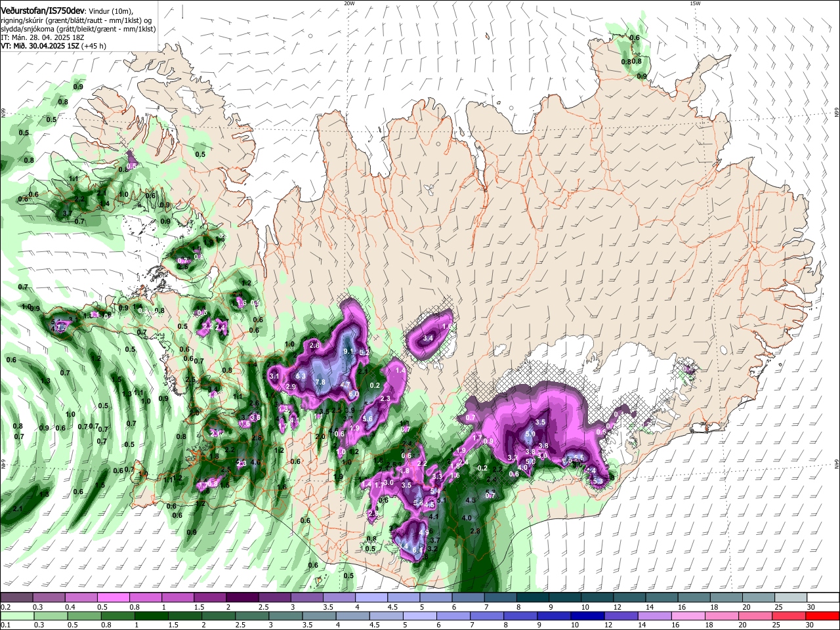Click the darkest purple snow swatch above label 2
Viewport: 840px width, 630px height.
242,598
